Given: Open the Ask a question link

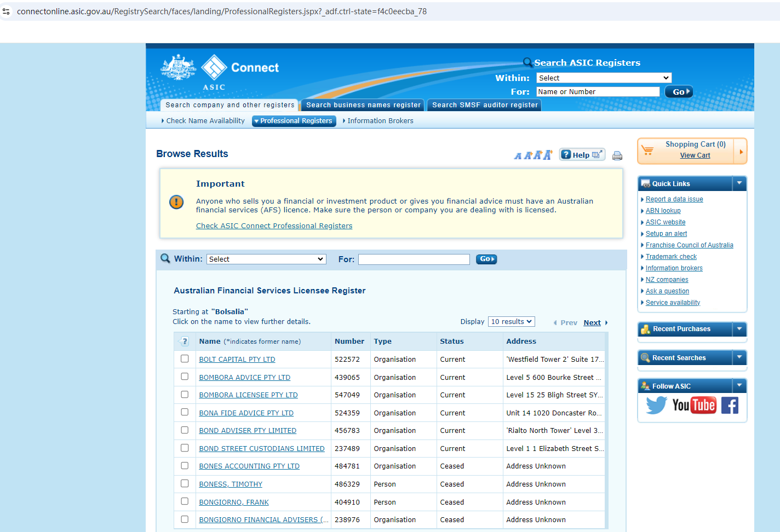Looking at the screenshot, I should coord(667,291).
